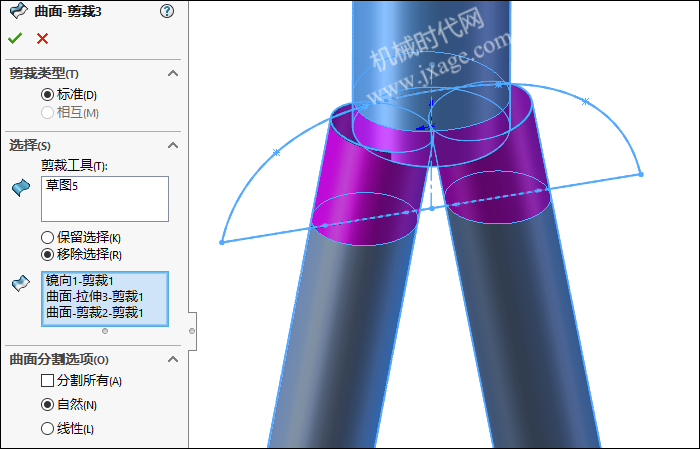Click the panel splitter handle on right edge

tap(192, 331)
